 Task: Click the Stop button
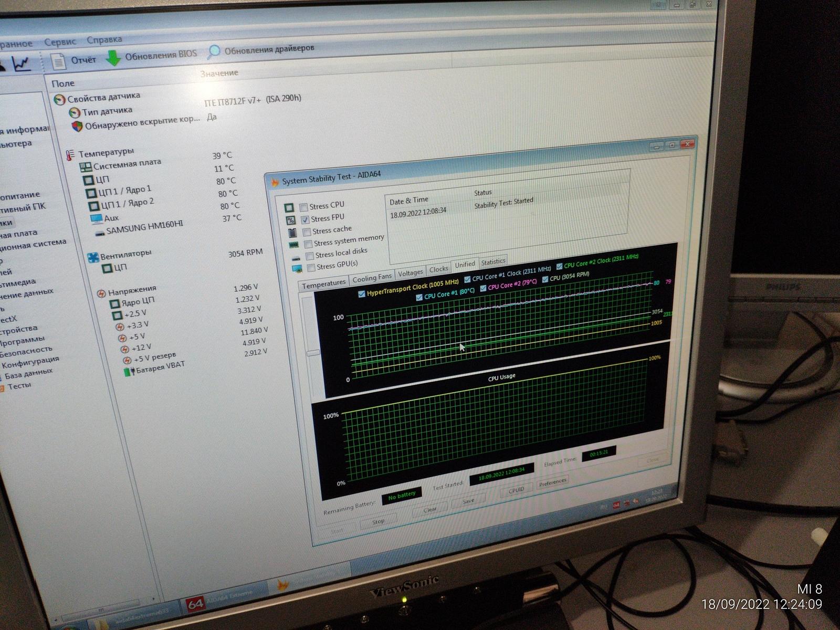pyautogui.click(x=378, y=522)
